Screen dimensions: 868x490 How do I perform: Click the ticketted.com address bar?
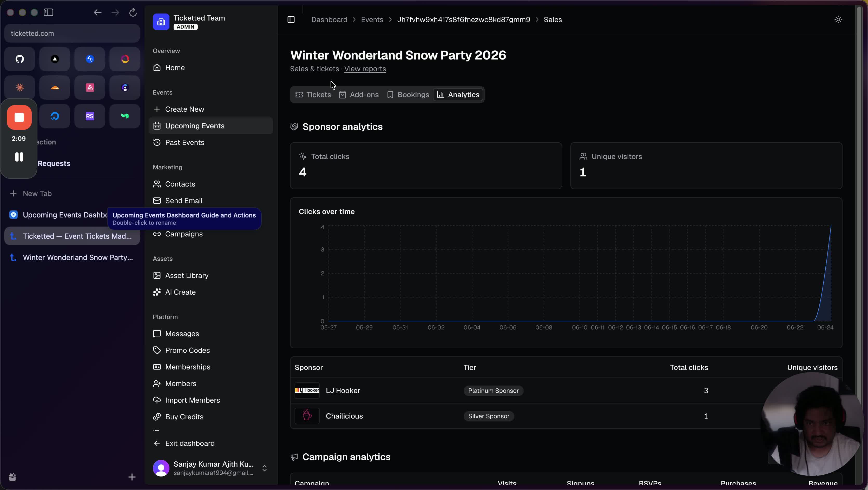pos(72,33)
